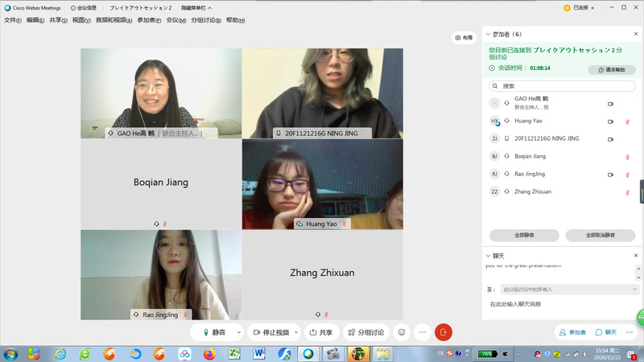Click the red leave session button
The image size is (644, 362).
tap(444, 331)
